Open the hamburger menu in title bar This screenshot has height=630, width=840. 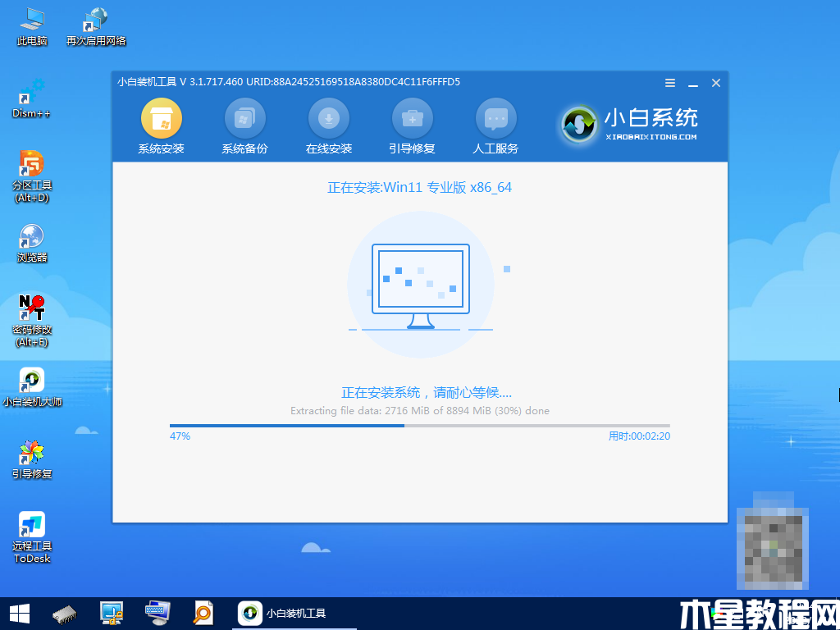[670, 83]
